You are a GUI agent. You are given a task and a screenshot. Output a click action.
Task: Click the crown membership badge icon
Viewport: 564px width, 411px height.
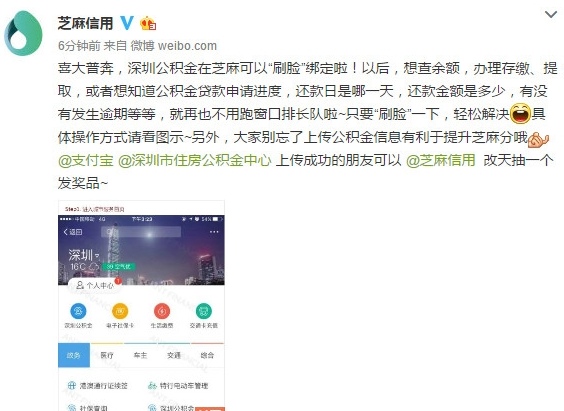148,23
